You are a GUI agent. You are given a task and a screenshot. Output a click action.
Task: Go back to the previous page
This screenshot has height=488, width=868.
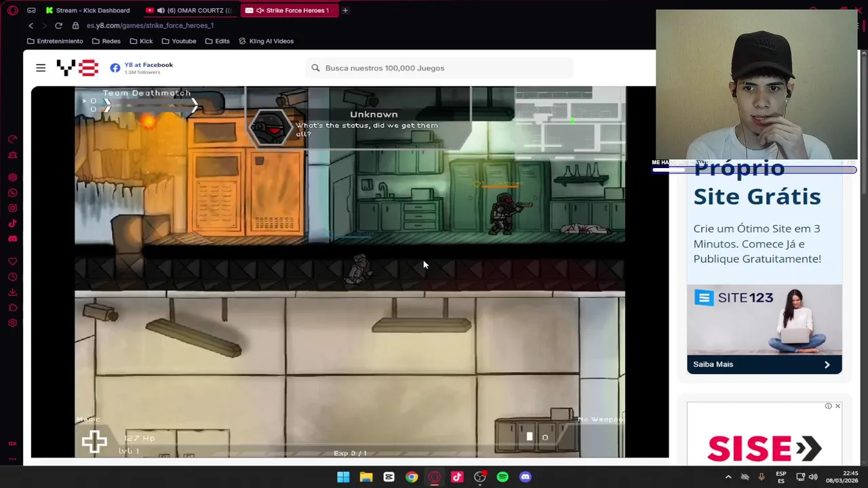point(31,25)
